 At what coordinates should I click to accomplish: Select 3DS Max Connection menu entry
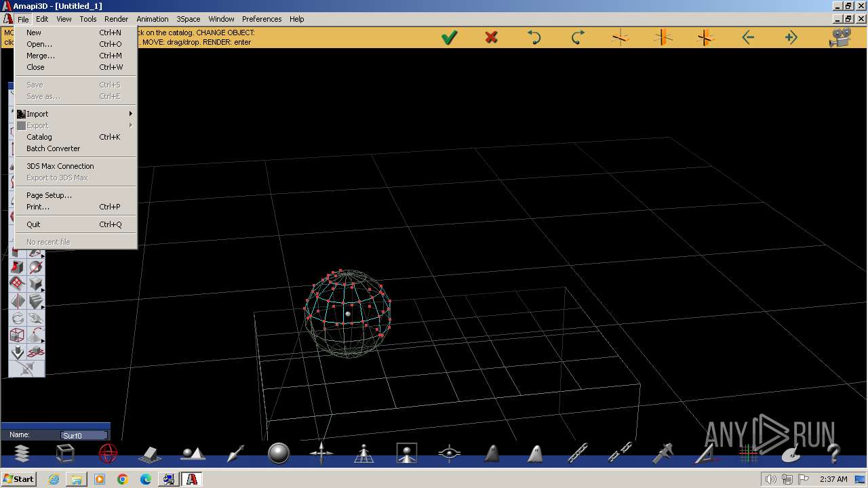tap(76, 166)
